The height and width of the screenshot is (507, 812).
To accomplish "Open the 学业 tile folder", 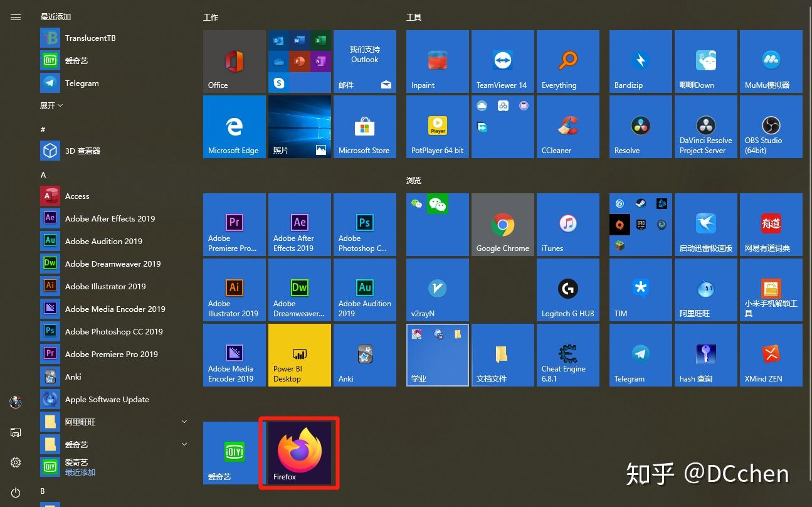I will click(x=438, y=355).
